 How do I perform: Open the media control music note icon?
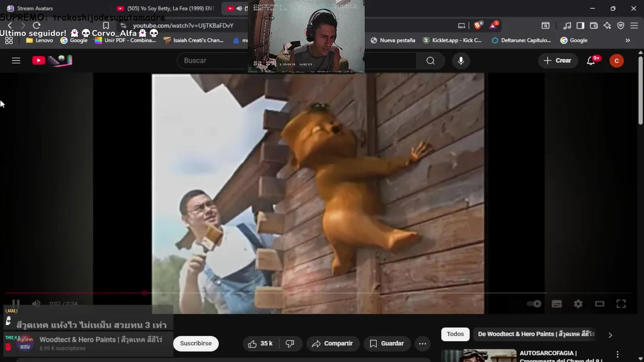click(x=567, y=25)
